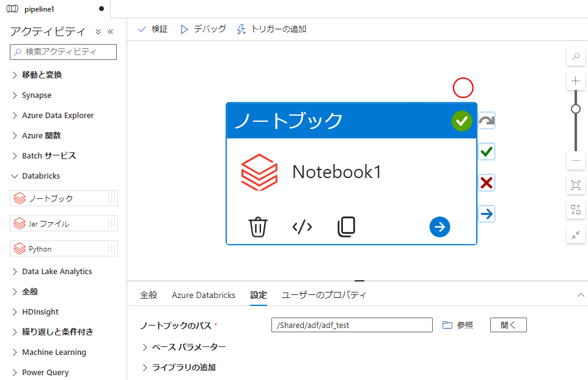This screenshot has width=588, height=380.
Task: Open the canvas search magnifier
Action: [x=576, y=57]
